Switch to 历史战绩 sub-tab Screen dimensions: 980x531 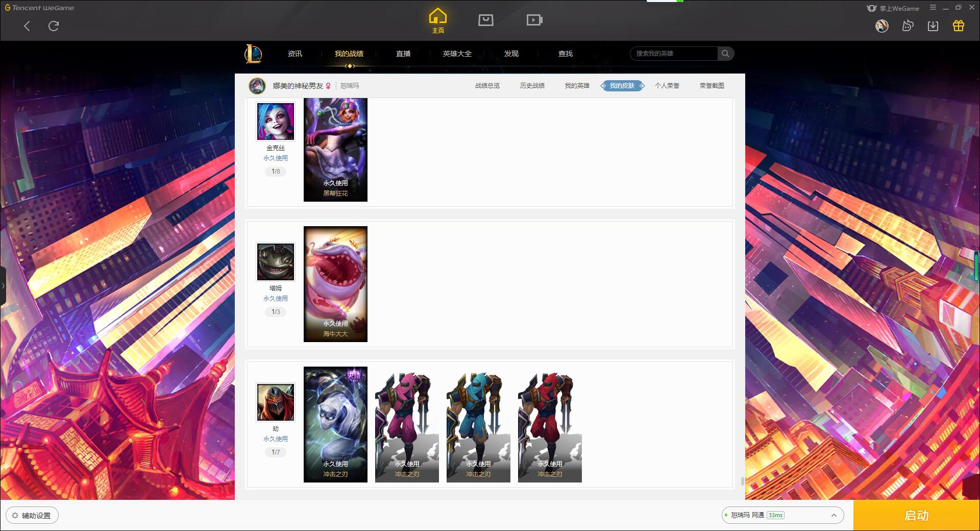point(532,86)
